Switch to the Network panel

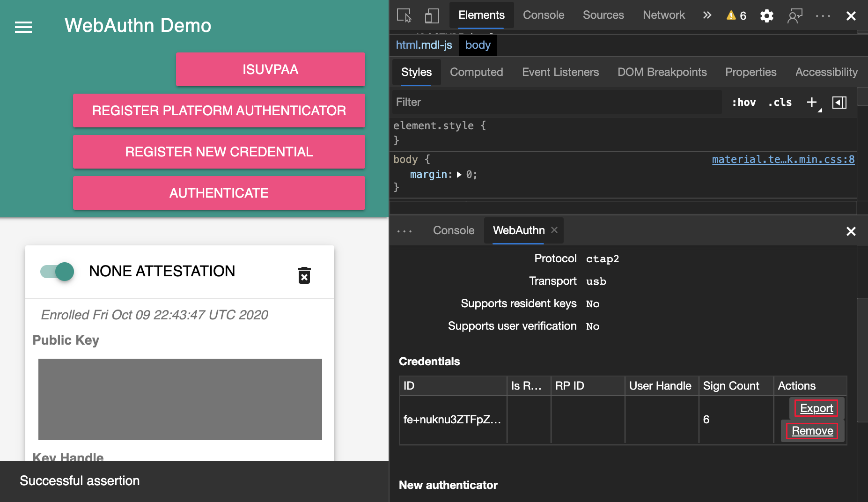663,15
